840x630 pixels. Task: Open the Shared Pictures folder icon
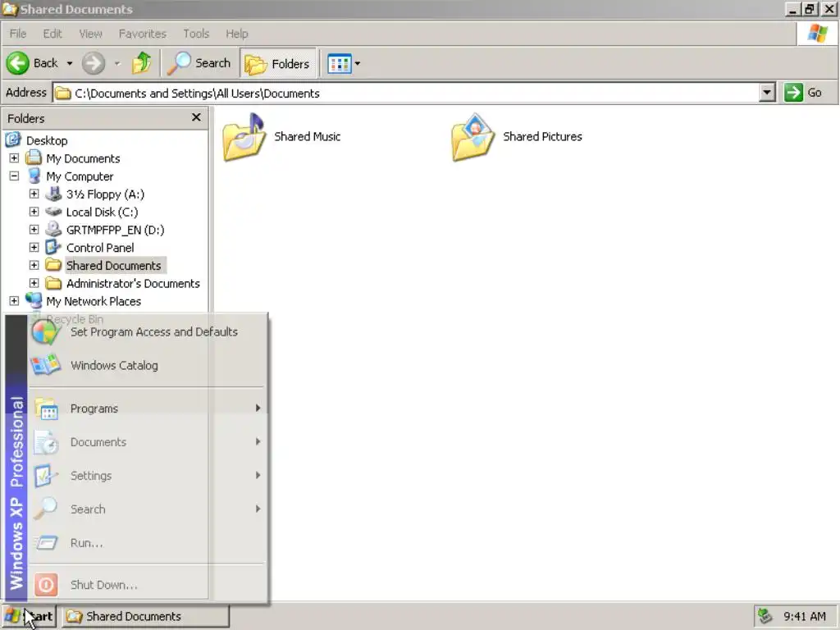pyautogui.click(x=472, y=137)
